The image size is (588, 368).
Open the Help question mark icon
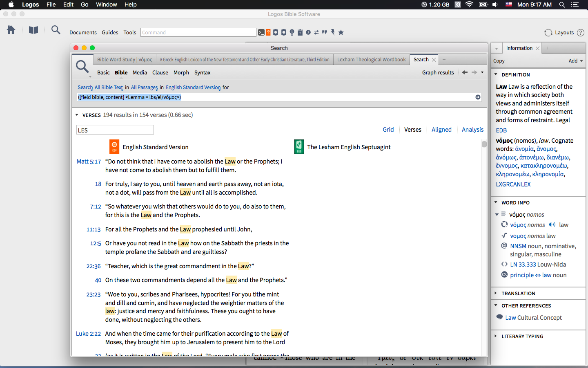pos(581,33)
